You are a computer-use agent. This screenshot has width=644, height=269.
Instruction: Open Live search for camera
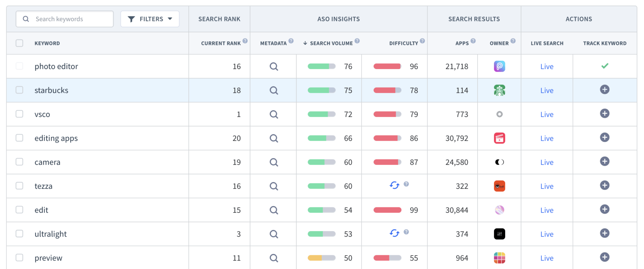tap(547, 162)
